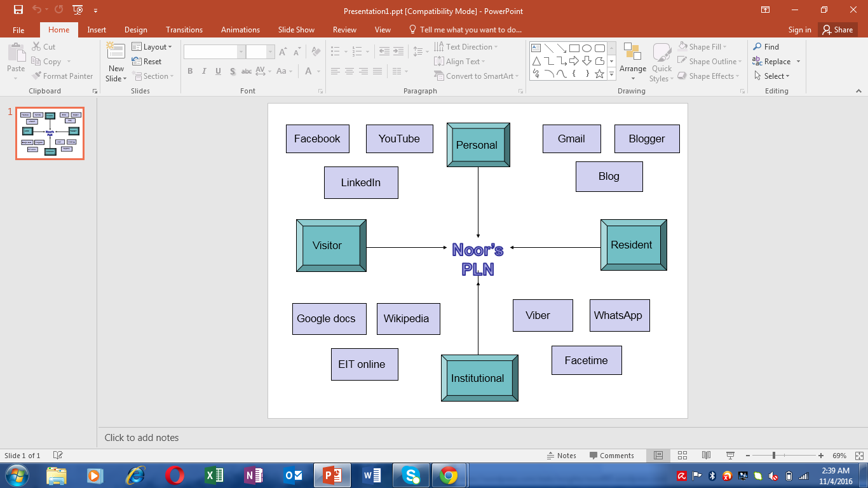Go to the Slide Show tab
868x488 pixels.
coord(296,30)
